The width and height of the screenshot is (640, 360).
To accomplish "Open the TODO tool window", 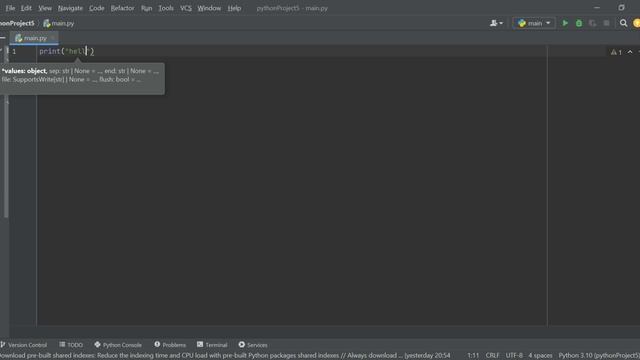I will (71, 345).
